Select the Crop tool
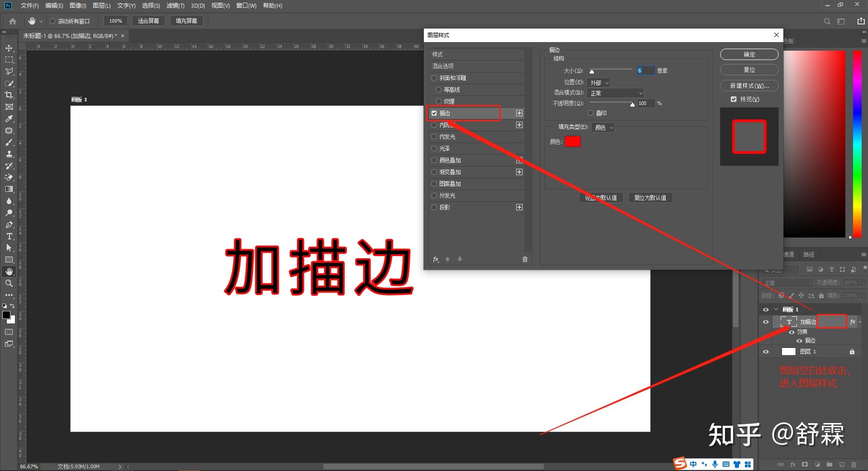868x471 pixels. click(9, 95)
